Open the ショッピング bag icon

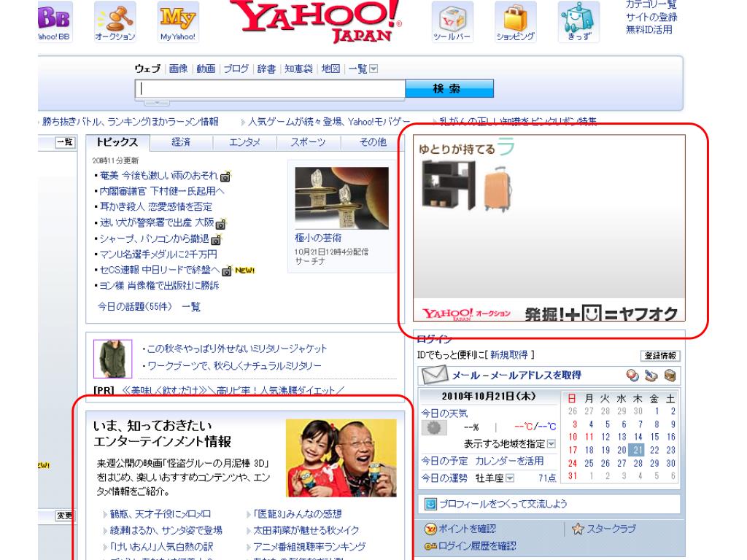(x=516, y=21)
